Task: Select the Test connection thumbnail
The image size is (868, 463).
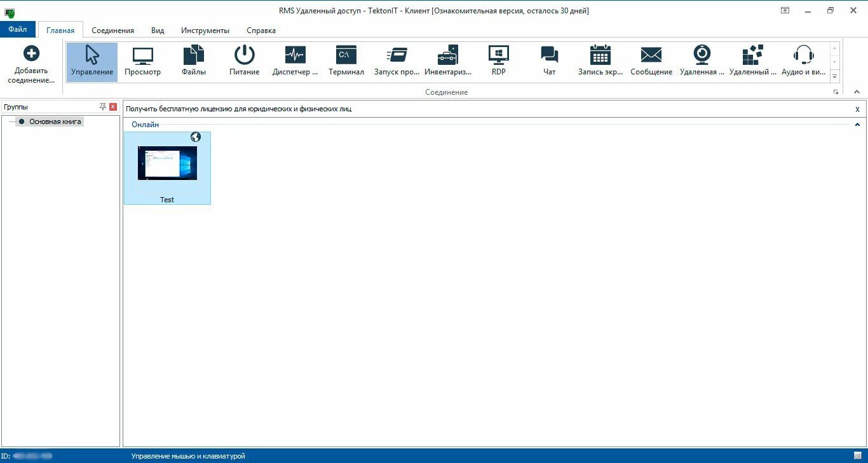Action: click(x=167, y=168)
